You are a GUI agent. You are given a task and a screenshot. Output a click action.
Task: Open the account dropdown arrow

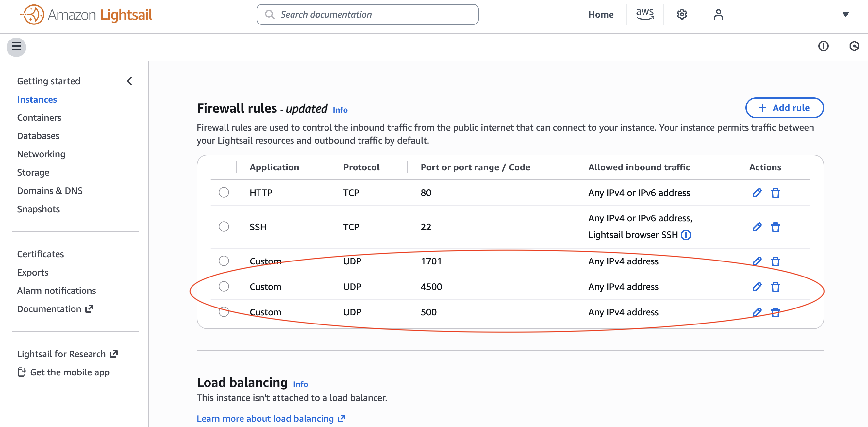click(845, 14)
